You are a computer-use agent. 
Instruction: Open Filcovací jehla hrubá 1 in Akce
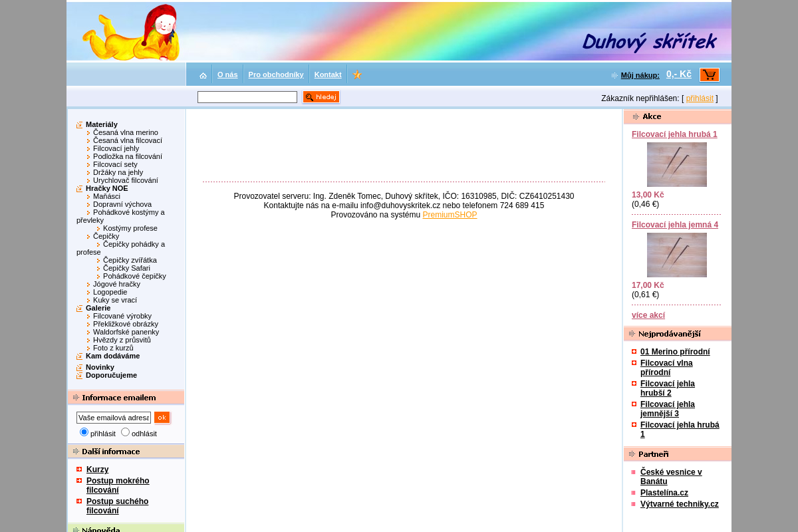tap(674, 134)
